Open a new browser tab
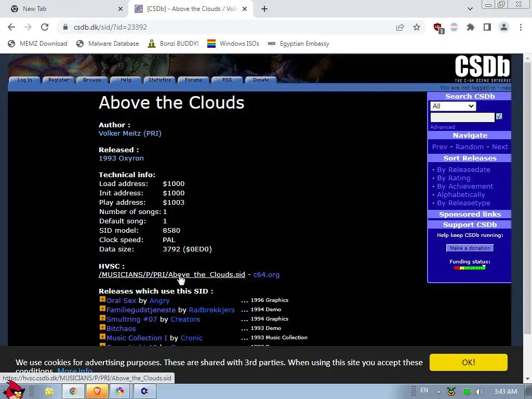The image size is (532, 399). click(x=264, y=9)
